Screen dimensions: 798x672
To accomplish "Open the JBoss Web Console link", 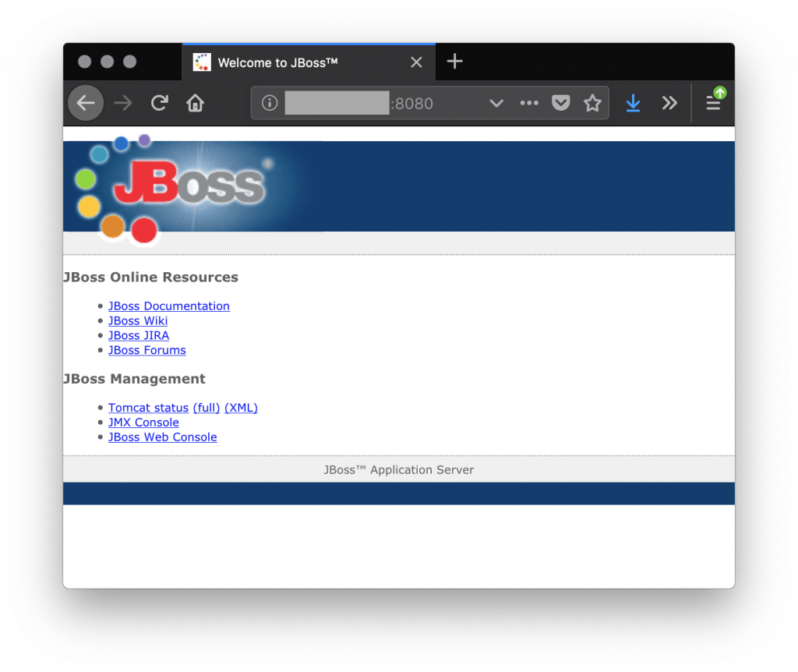I will 162,437.
